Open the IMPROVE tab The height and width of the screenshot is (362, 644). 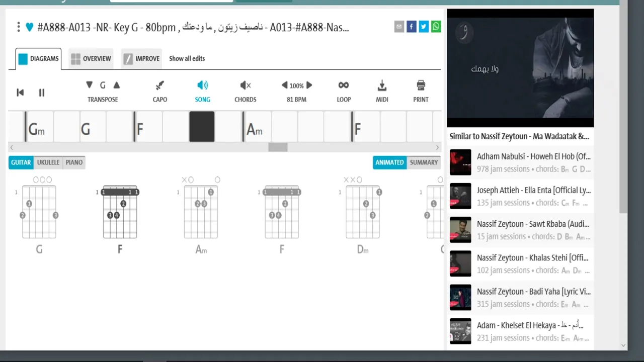[141, 59]
